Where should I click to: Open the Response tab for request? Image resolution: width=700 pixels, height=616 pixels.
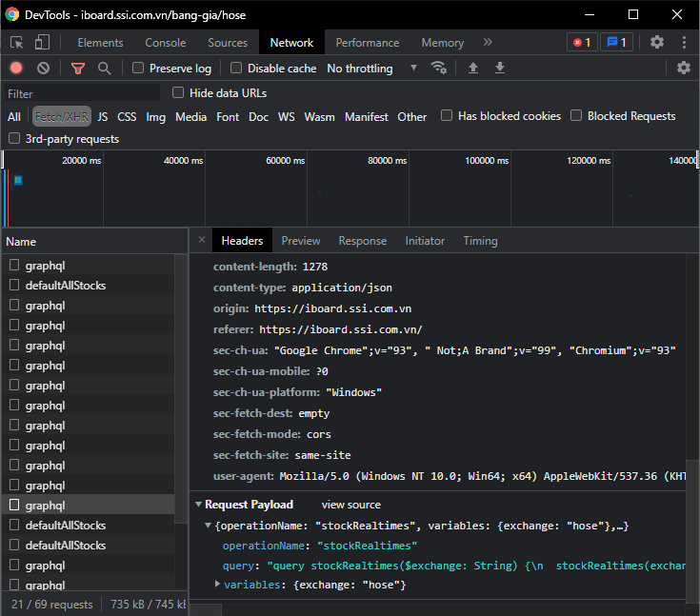(362, 241)
